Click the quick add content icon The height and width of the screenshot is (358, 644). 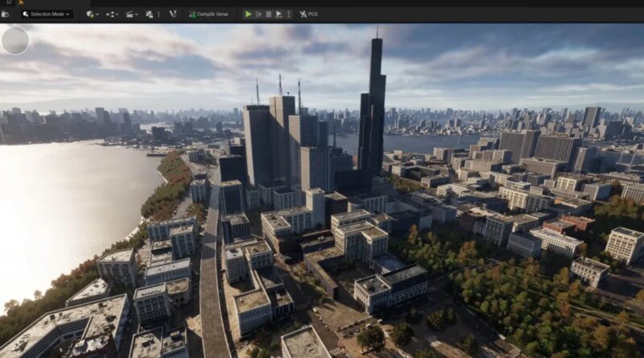pos(90,14)
